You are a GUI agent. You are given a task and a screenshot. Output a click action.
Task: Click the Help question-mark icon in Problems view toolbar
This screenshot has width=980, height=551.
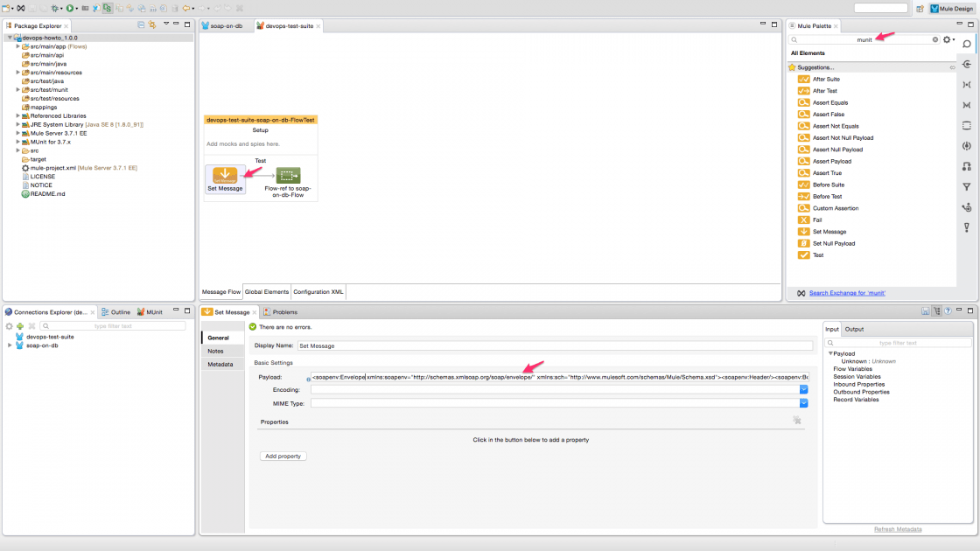[948, 310]
